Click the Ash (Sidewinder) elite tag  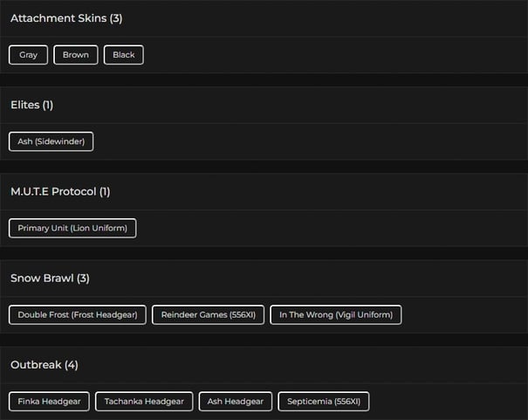coord(51,141)
